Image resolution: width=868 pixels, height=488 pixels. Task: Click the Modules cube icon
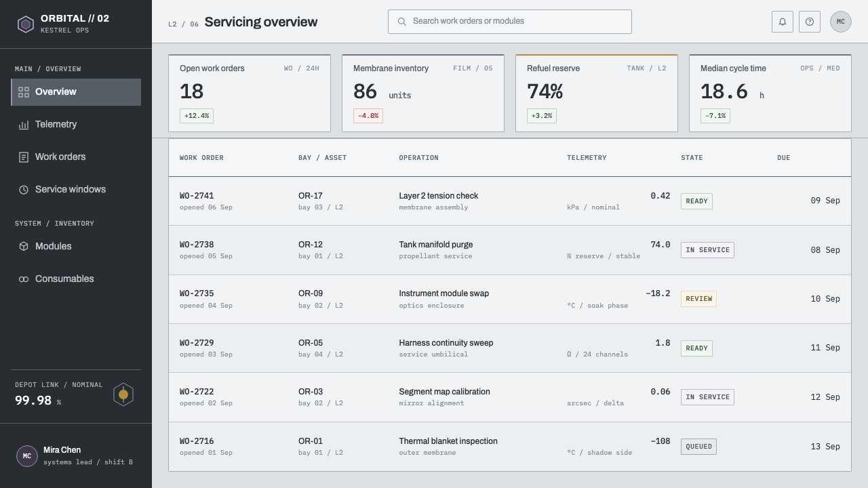coord(24,247)
